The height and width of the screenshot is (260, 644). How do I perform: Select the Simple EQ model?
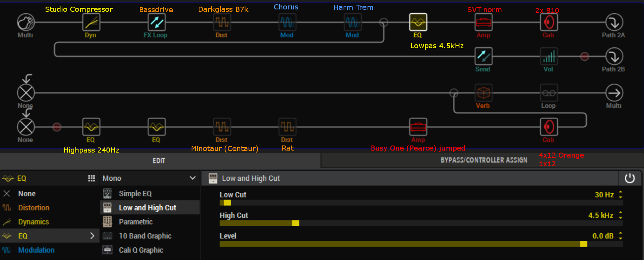(x=150, y=194)
